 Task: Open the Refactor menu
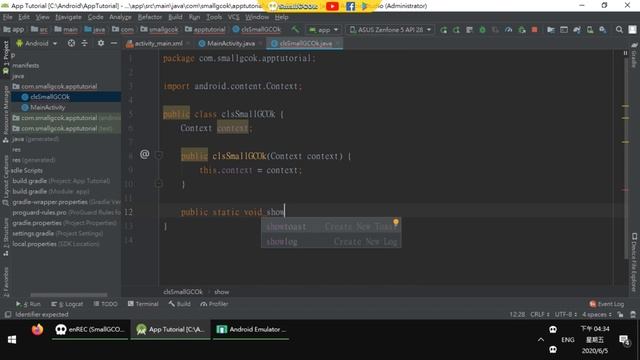(x=149, y=17)
